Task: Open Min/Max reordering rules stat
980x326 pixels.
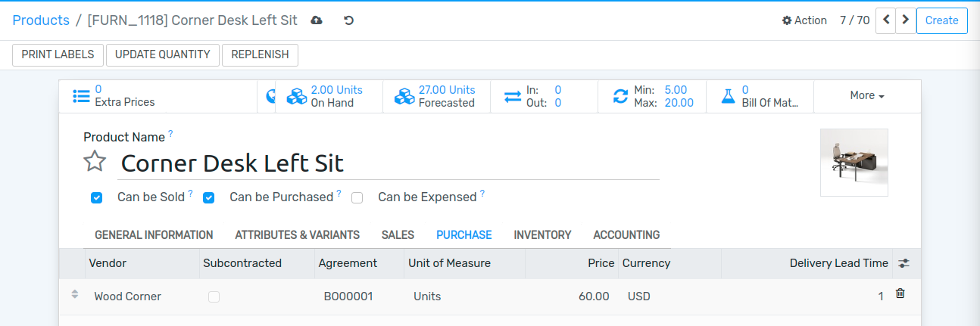Action: tap(651, 96)
